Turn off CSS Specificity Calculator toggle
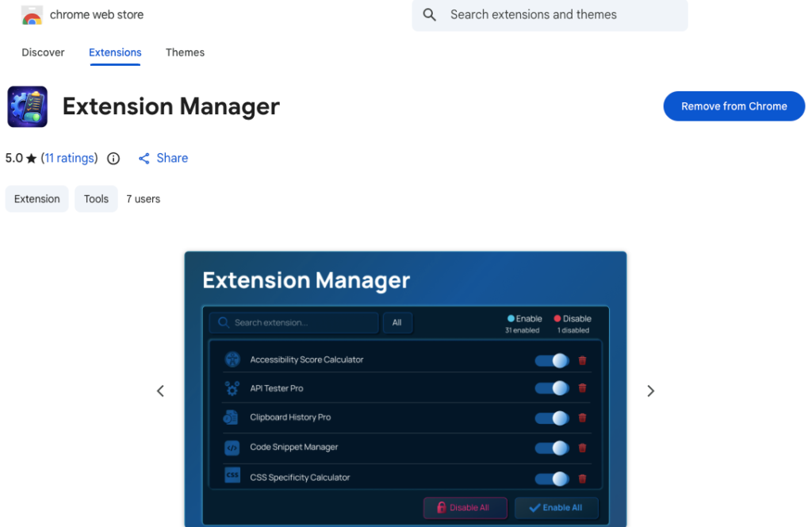The height and width of the screenshot is (527, 812). click(552, 479)
